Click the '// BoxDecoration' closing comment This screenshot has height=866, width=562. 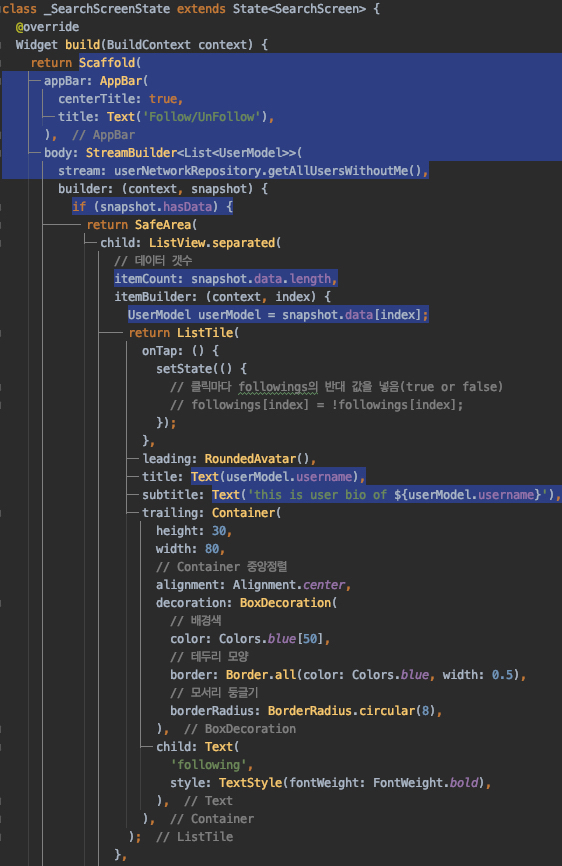(x=240, y=728)
